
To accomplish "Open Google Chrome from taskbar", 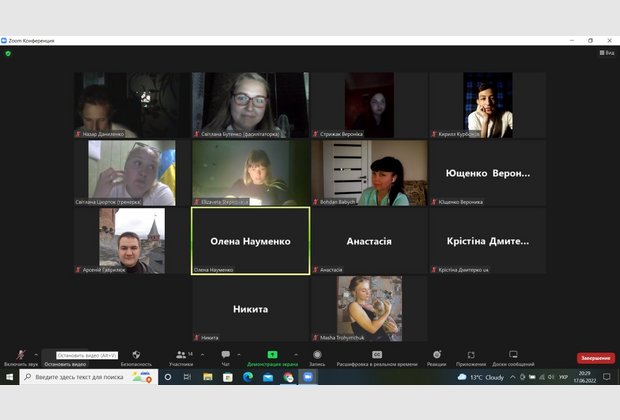I will 288,377.
